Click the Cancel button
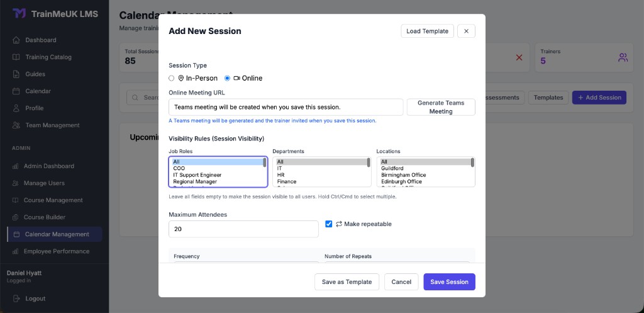The height and width of the screenshot is (313, 644). (401, 282)
